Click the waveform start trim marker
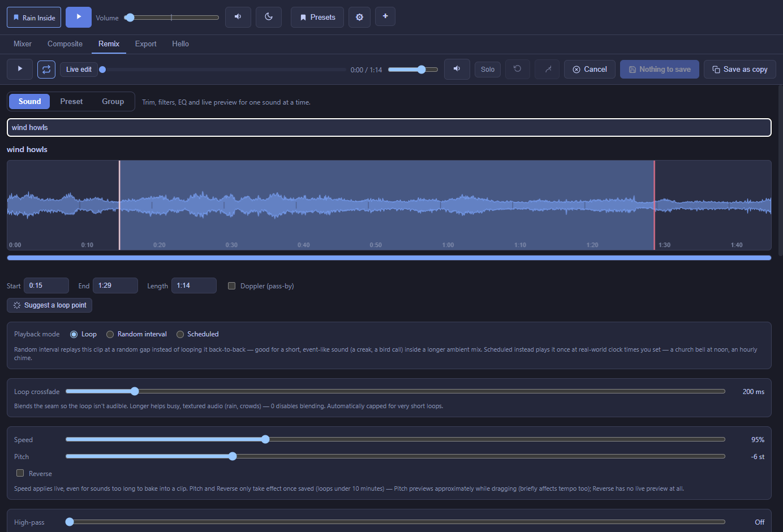The image size is (783, 532). (119, 205)
